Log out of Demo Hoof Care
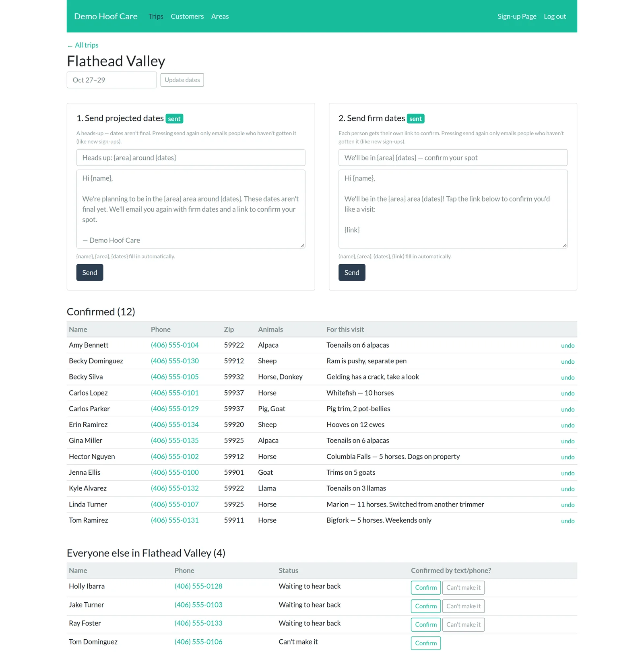 tap(555, 16)
